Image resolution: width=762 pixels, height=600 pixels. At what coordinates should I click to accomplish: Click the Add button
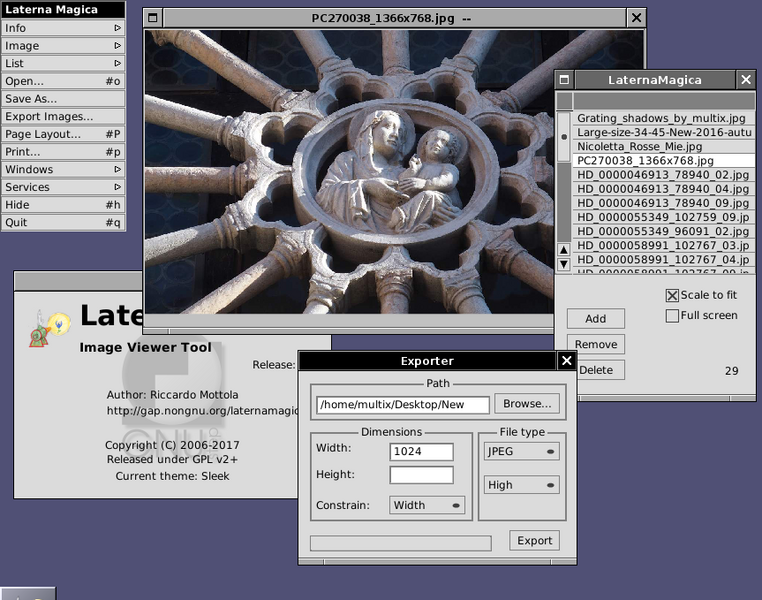pos(596,319)
